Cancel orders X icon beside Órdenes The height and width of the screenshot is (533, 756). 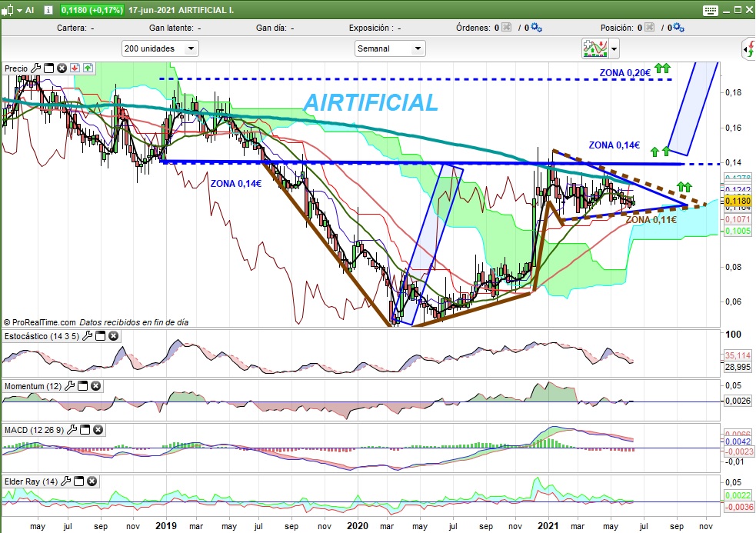point(506,28)
